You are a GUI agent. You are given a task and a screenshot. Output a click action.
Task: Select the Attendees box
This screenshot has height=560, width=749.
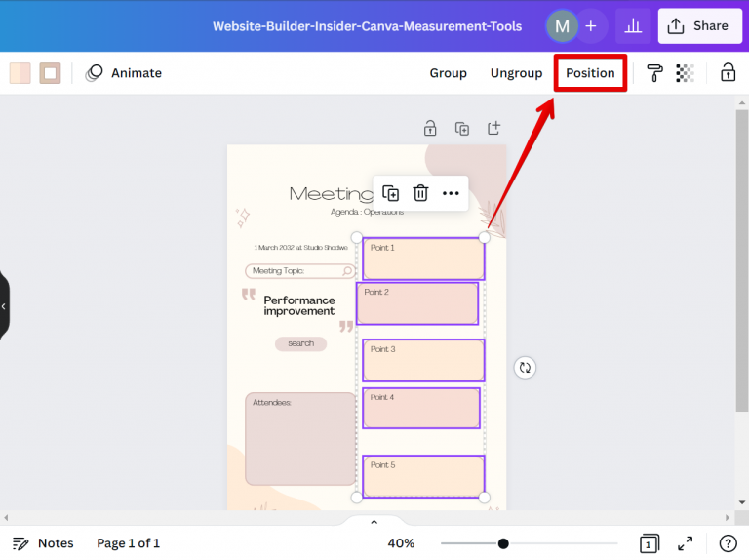(300, 439)
